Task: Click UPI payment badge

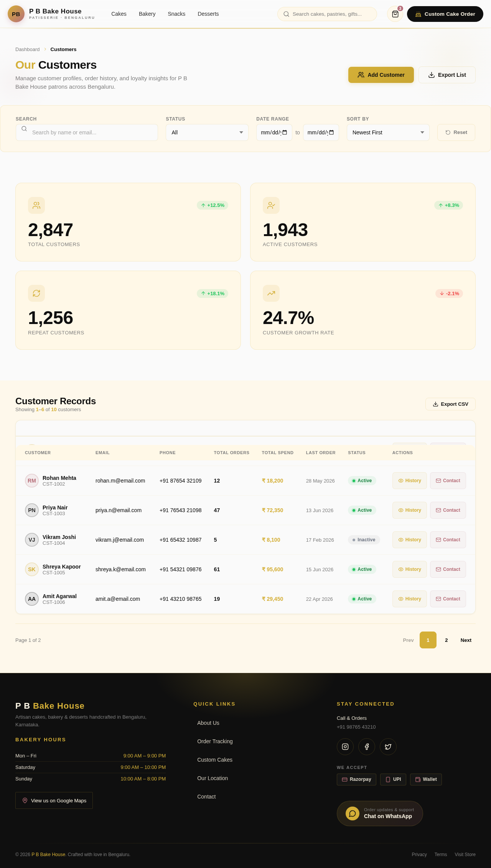Action: (393, 779)
